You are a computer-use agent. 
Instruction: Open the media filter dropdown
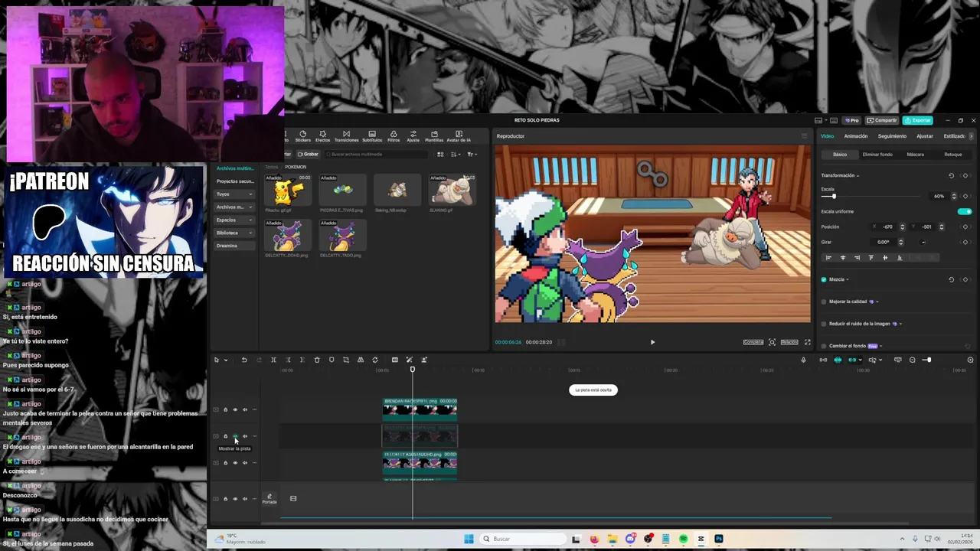coord(472,155)
